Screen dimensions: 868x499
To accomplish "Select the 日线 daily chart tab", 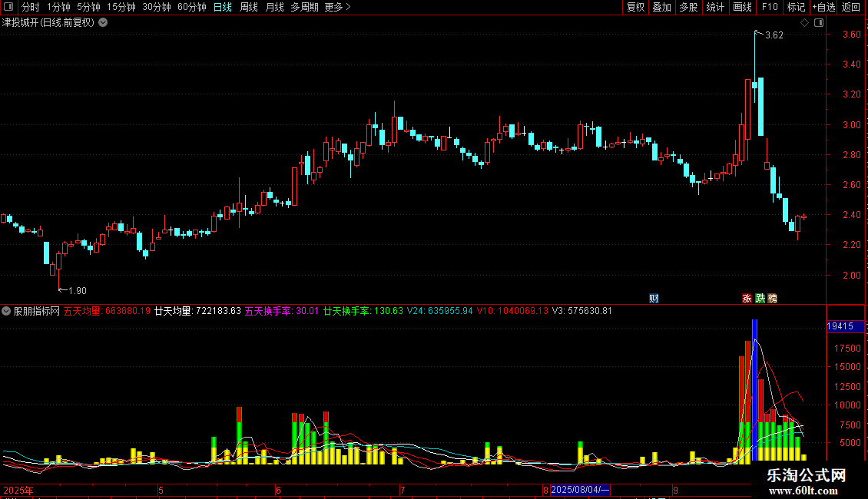I will click(x=223, y=7).
